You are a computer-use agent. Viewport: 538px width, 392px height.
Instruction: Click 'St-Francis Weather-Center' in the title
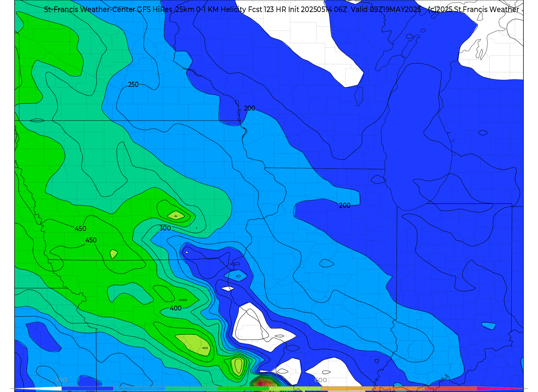(x=90, y=10)
